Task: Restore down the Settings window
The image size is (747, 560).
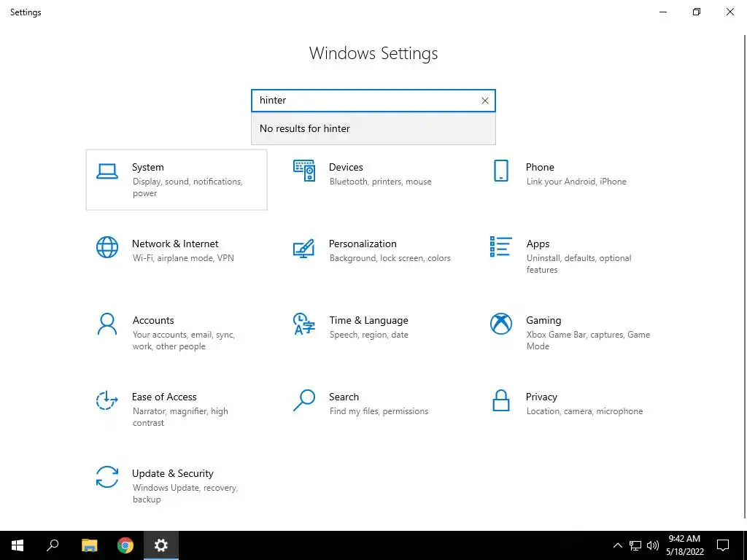Action: pyautogui.click(x=697, y=12)
